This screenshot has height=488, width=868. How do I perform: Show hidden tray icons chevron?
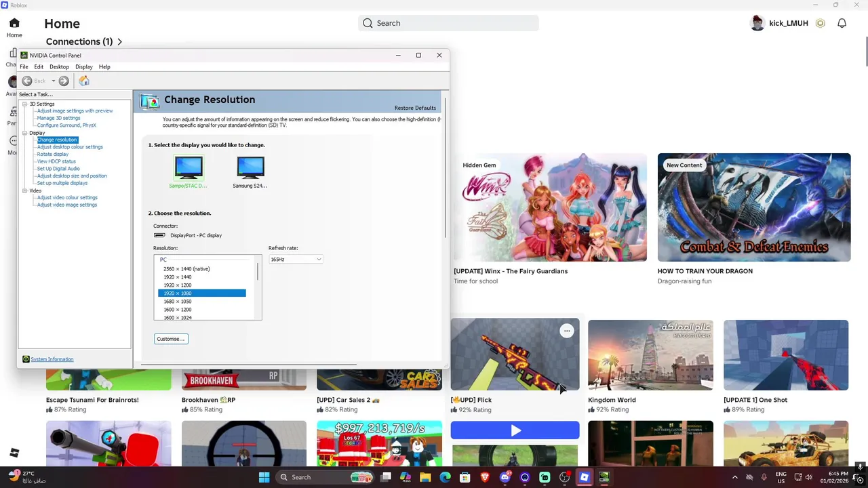click(x=734, y=477)
